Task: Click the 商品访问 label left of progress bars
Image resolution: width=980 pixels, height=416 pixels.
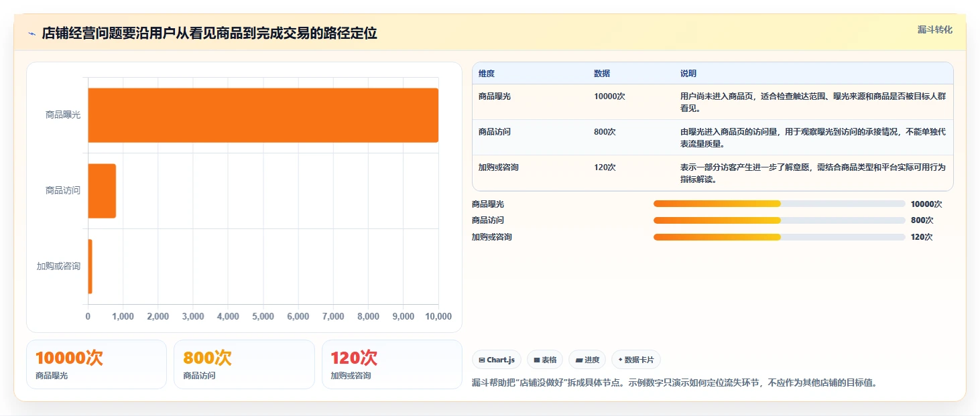Action: [488, 220]
